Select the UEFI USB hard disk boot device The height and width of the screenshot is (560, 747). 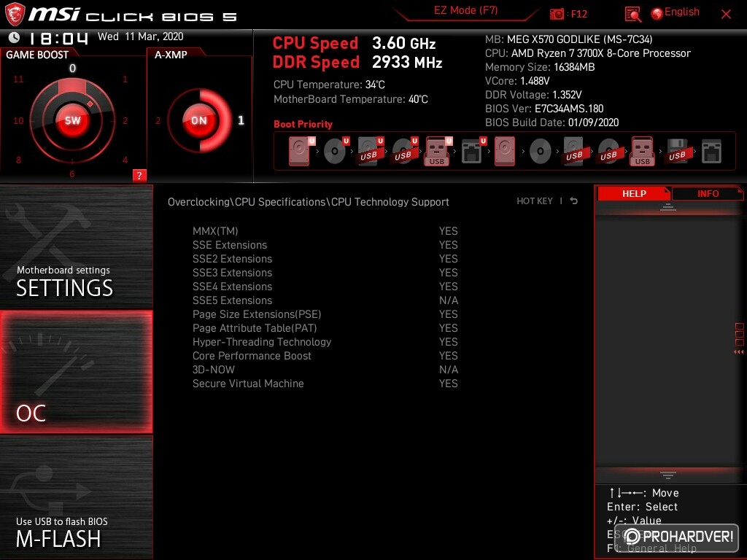[x=370, y=151]
